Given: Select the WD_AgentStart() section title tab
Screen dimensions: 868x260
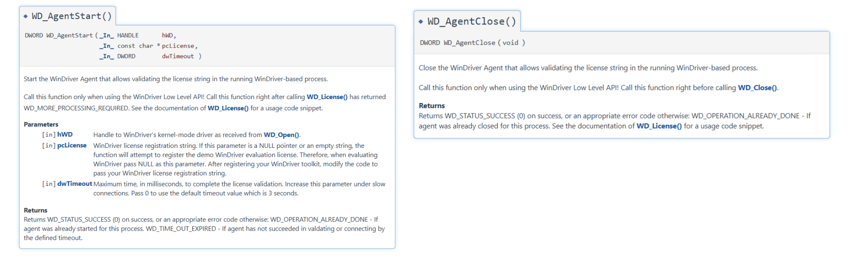Looking at the screenshot, I should [x=68, y=16].
